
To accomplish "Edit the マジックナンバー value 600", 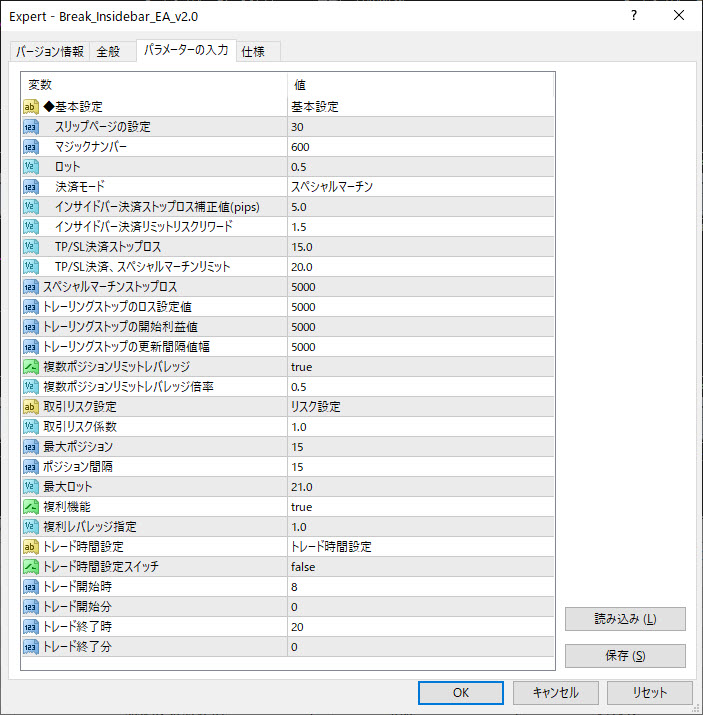I will 421,147.
